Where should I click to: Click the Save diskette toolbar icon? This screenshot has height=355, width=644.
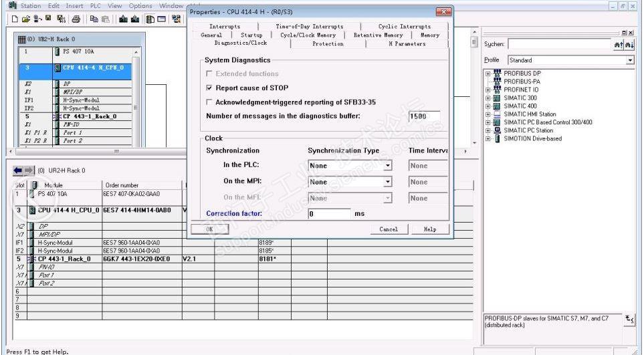pos(48,18)
